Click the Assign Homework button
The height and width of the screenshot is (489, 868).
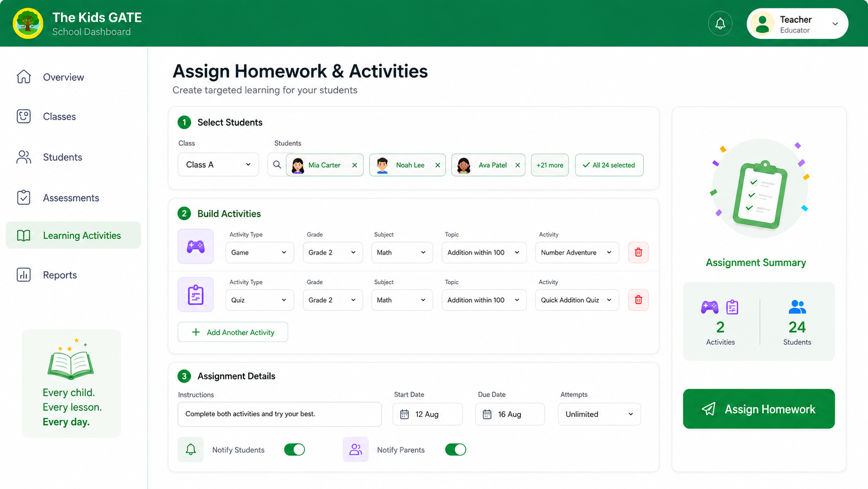click(758, 409)
